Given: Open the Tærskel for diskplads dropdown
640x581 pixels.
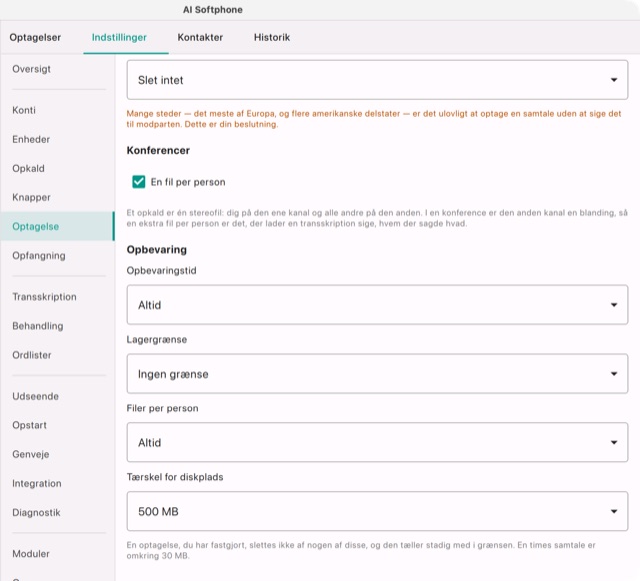Looking at the screenshot, I should pyautogui.click(x=377, y=511).
